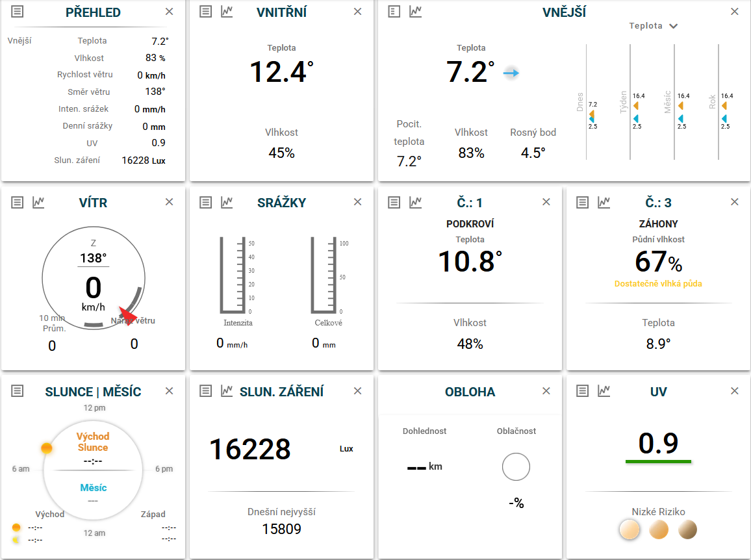Show the graph for Č.: 1 Podkroví
Image resolution: width=751 pixels, height=560 pixels.
(415, 202)
